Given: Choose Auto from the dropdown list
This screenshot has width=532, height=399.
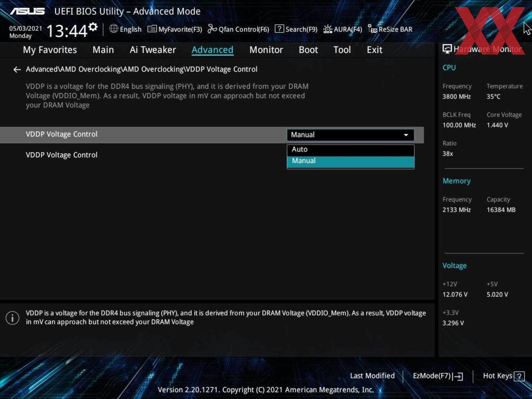Looking at the screenshot, I should 350,149.
